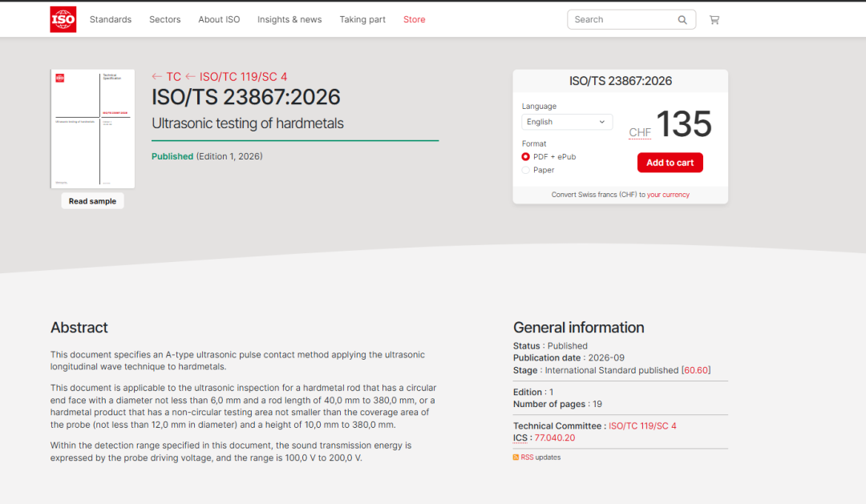Click the ISO logo home icon
The image size is (866, 504).
point(63,19)
